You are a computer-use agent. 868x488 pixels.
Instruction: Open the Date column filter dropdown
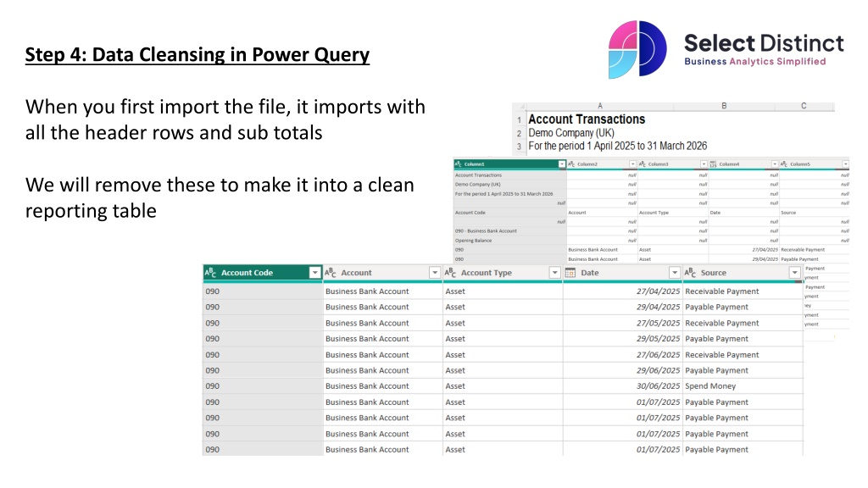(x=675, y=273)
